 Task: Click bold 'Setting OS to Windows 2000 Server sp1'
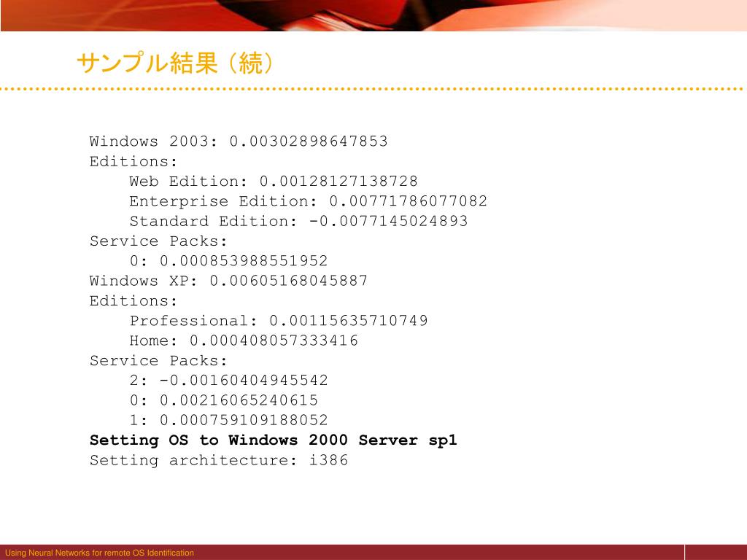[274, 440]
